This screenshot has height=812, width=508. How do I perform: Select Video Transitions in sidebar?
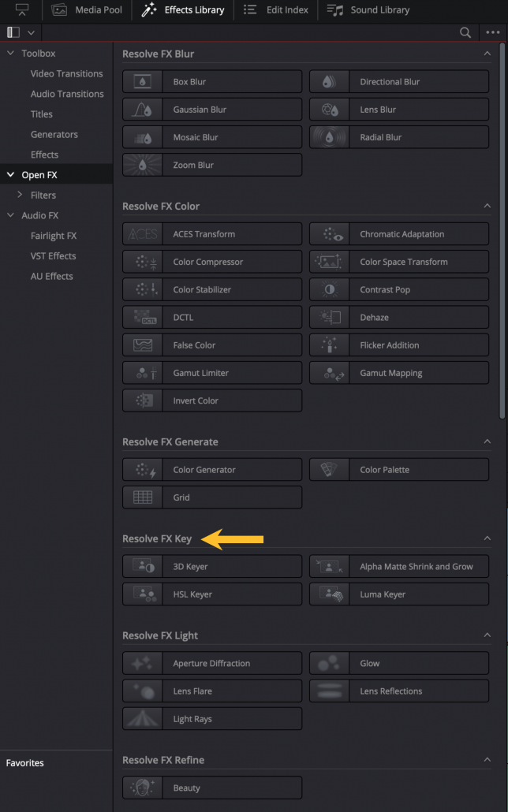tap(66, 73)
